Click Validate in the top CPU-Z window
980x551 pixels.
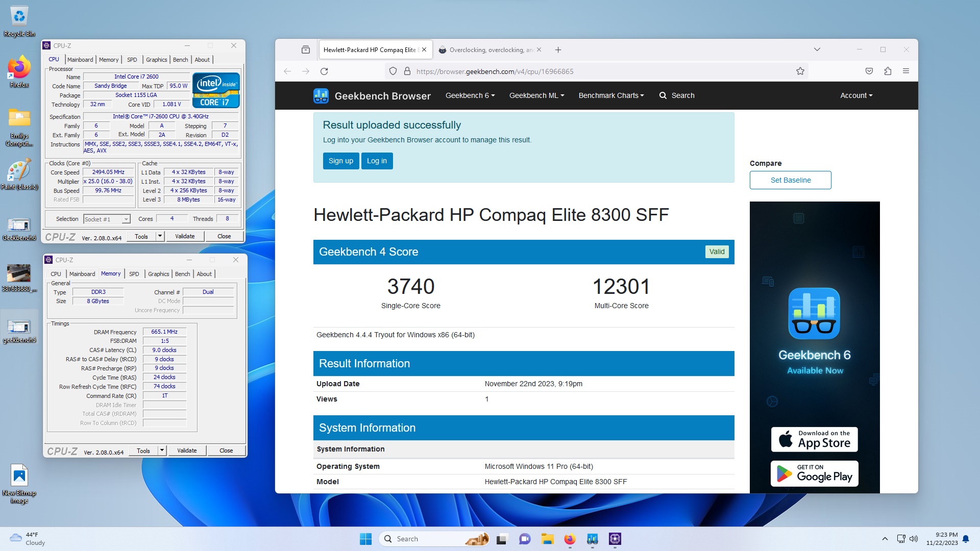[x=185, y=236]
